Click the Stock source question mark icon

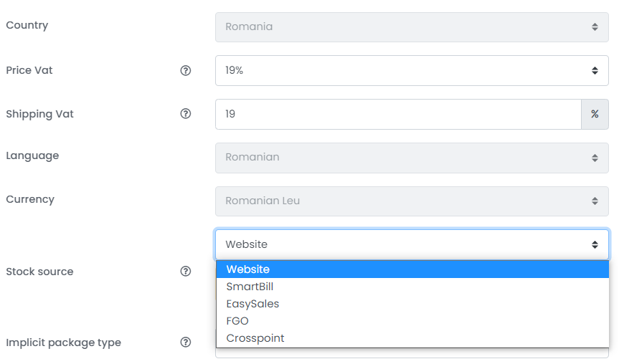tap(186, 272)
